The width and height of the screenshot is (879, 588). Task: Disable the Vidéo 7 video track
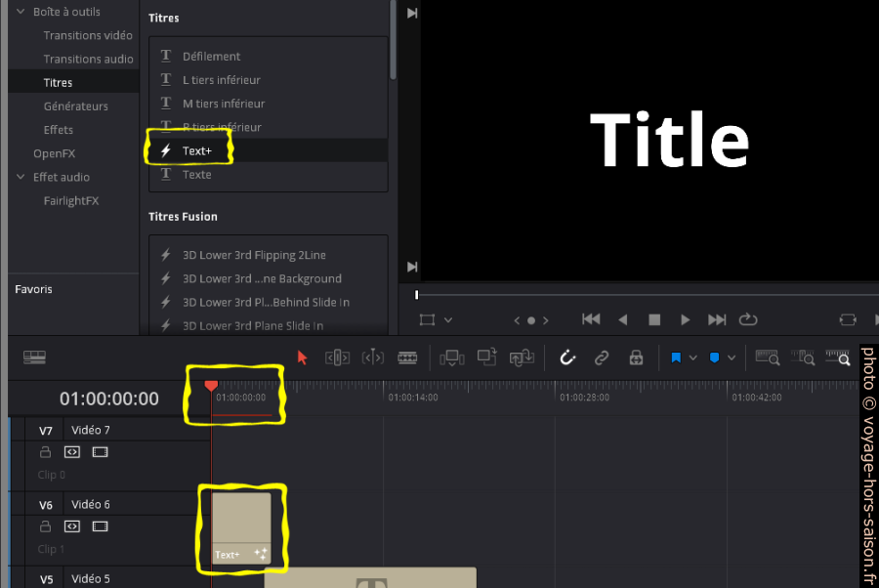[101, 452]
